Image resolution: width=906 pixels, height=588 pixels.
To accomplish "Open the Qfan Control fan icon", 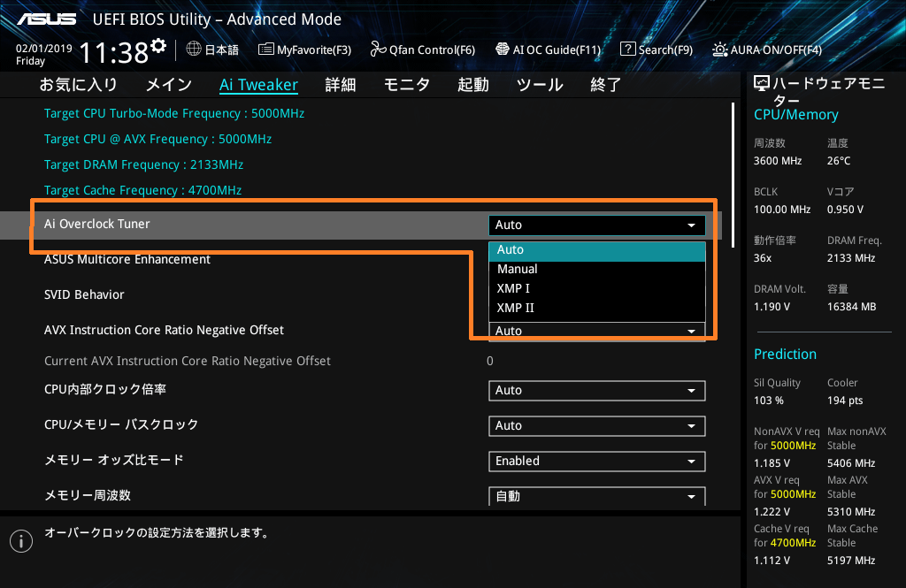I will pyautogui.click(x=378, y=50).
